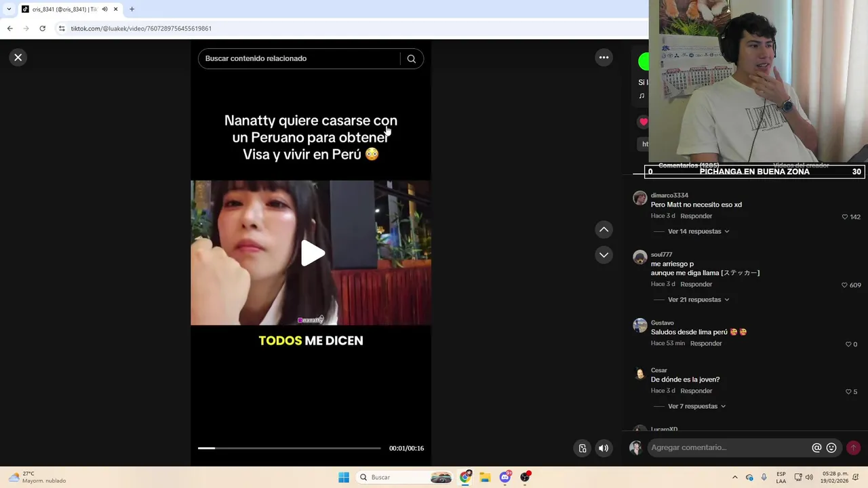Screen dimensions: 868x488
Task: Open soul777's profile avatar
Action: pyautogui.click(x=640, y=257)
